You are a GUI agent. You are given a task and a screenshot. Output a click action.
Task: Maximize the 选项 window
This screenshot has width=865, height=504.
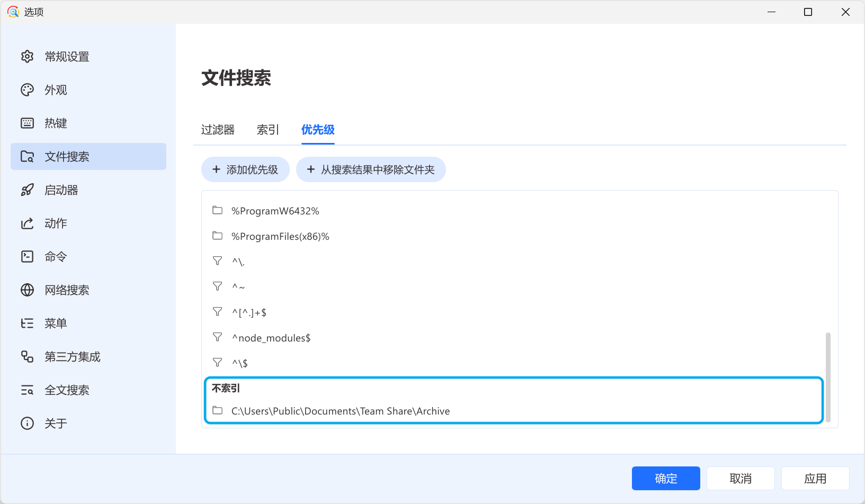[808, 12]
